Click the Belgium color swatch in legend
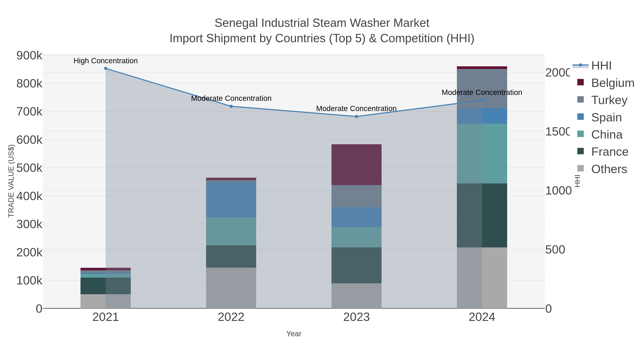This screenshot has width=644, height=362. click(x=580, y=82)
